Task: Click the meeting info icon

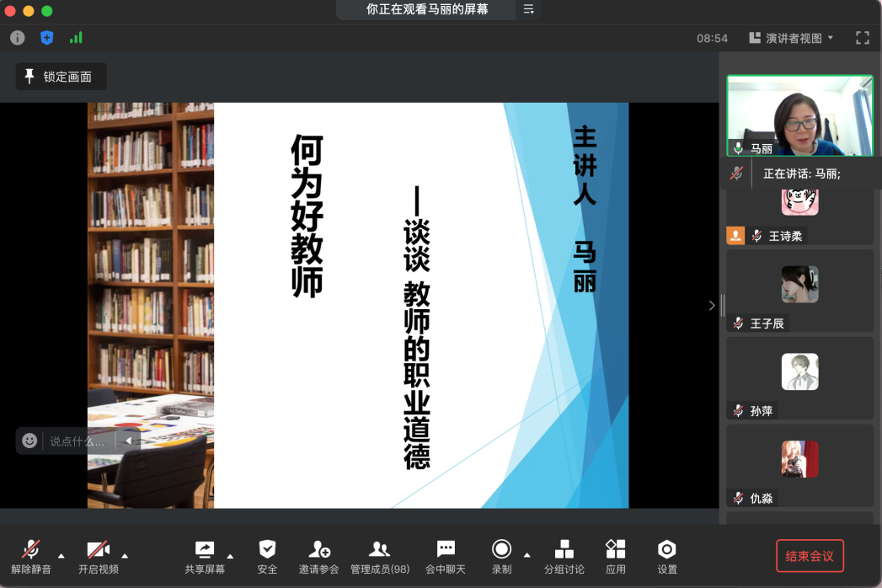Action: (17, 38)
